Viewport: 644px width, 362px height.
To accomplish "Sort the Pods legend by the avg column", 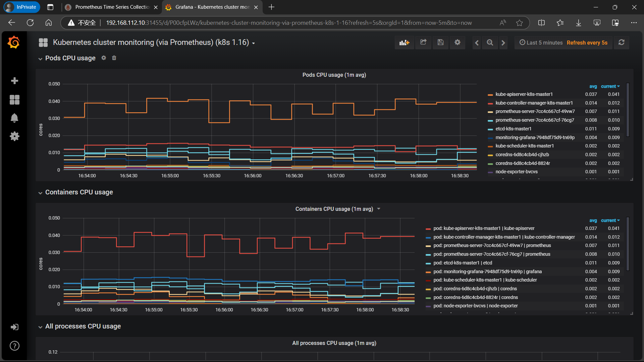I will point(593,86).
